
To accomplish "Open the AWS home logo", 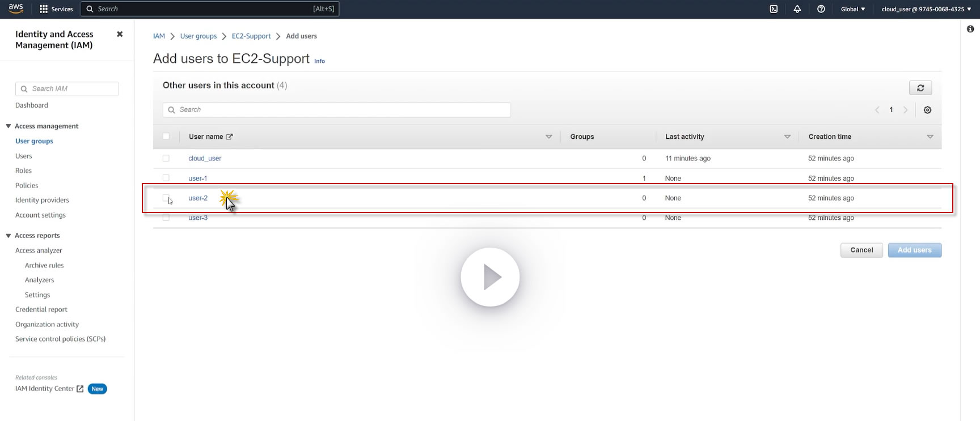I will 16,8.
